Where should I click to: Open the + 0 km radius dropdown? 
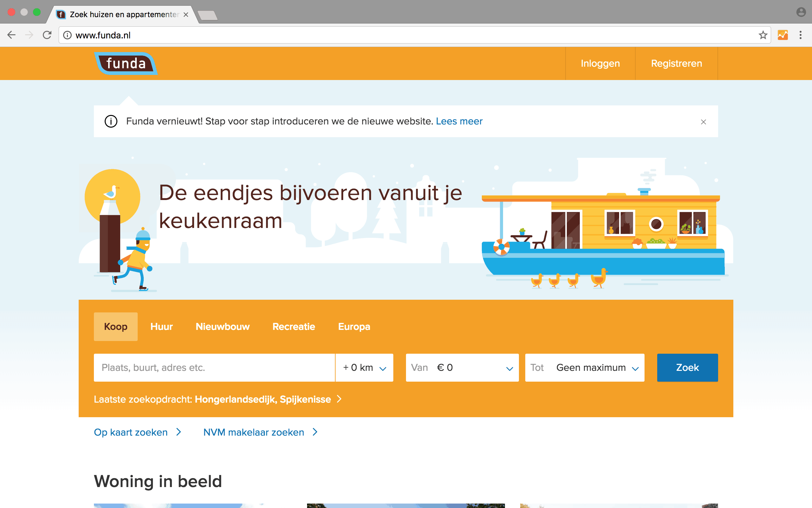364,368
